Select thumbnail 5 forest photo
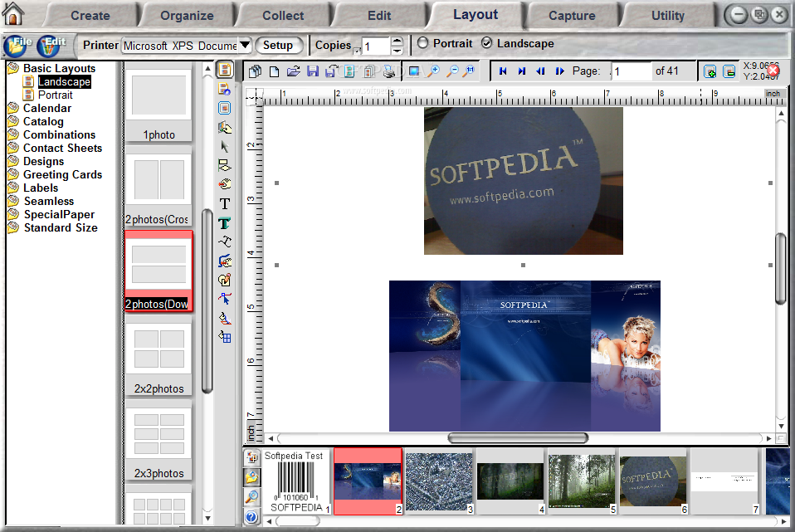The height and width of the screenshot is (532, 795). pos(582,481)
